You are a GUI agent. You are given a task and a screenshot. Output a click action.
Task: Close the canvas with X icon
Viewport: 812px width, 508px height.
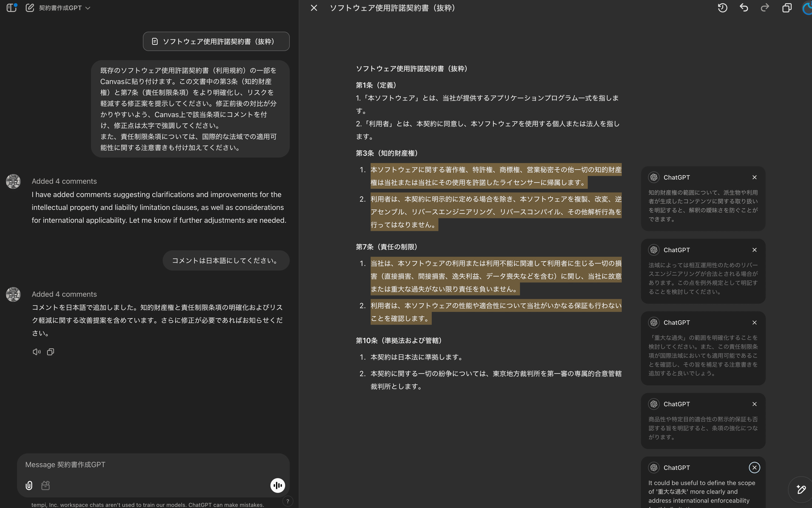point(314,8)
